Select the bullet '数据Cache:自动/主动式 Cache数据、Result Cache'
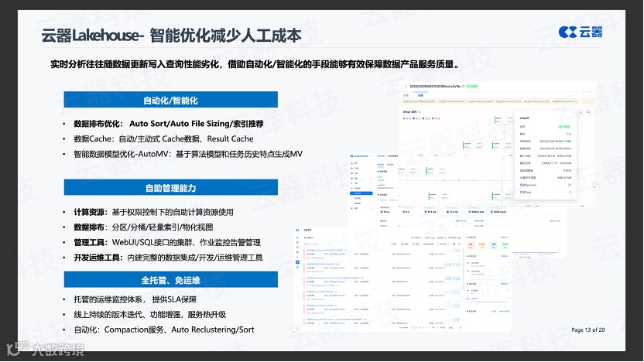 click(163, 138)
